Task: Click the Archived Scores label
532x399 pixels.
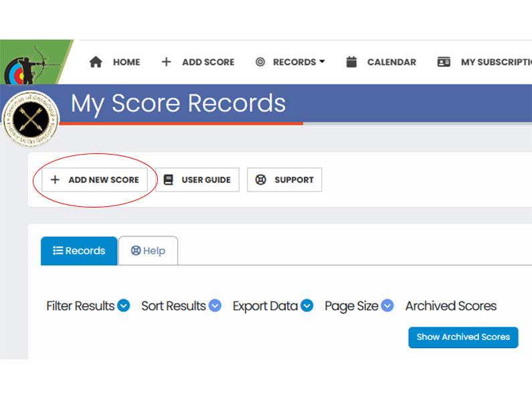Action: [x=450, y=306]
